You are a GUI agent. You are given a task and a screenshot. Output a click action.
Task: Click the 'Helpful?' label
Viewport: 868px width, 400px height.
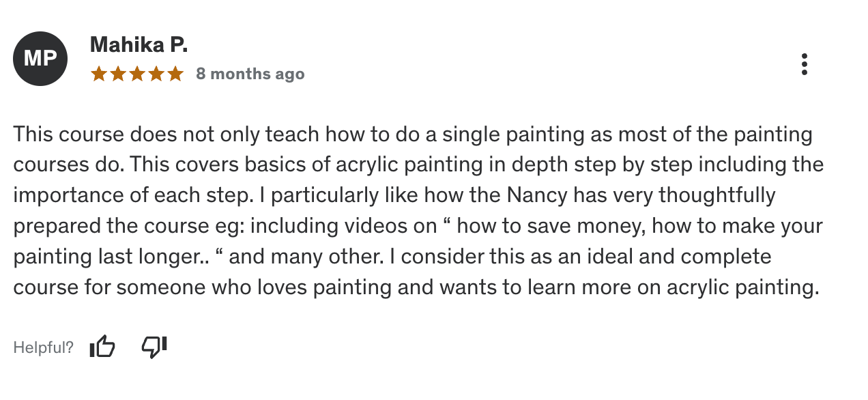point(44,347)
